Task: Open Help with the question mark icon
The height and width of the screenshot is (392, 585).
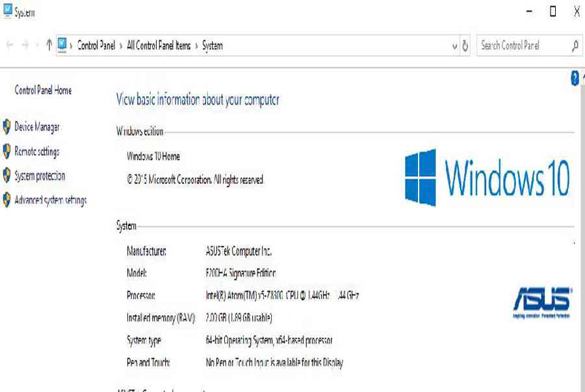Action: pos(575,78)
